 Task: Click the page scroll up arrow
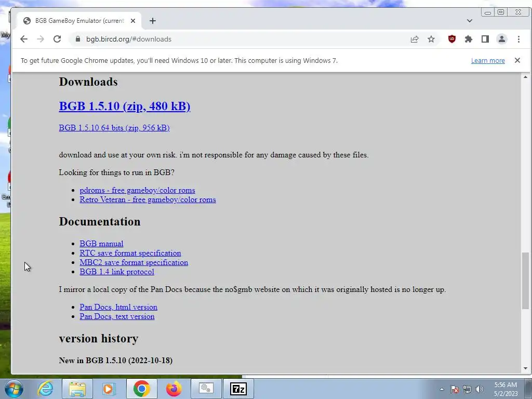(x=525, y=77)
